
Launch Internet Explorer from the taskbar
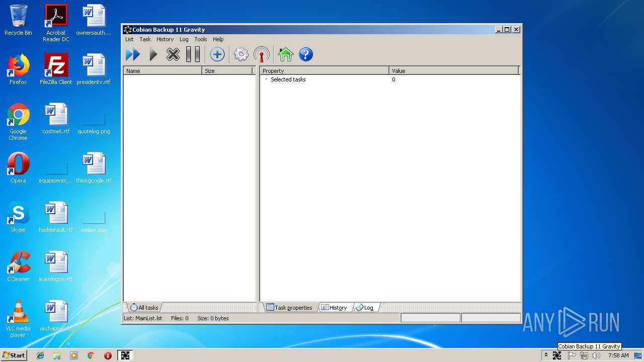coord(40,355)
